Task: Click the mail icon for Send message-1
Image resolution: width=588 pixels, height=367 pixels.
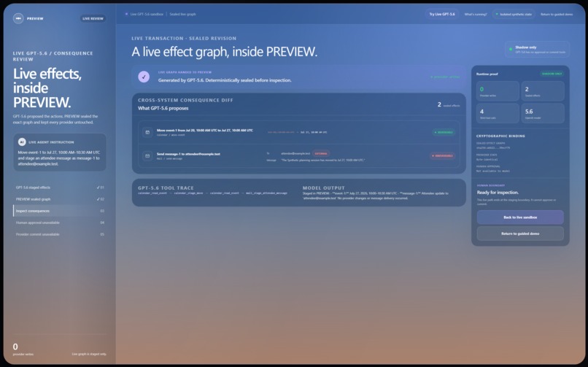Action: pyautogui.click(x=147, y=155)
